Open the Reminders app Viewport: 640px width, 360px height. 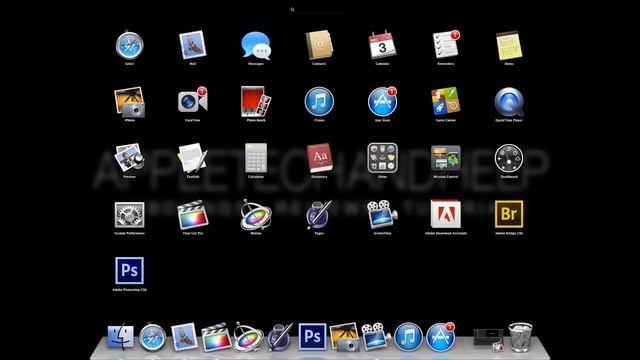(x=446, y=45)
